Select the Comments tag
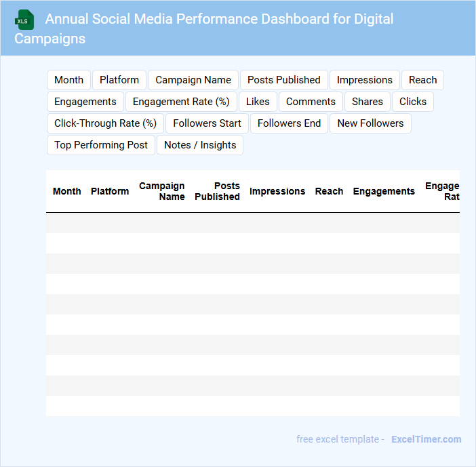This screenshot has width=476, height=467. pyautogui.click(x=311, y=102)
